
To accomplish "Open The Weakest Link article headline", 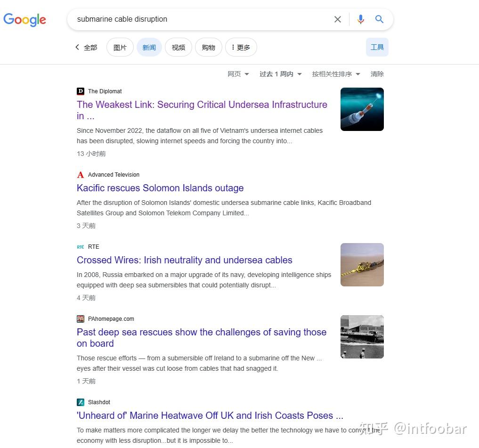I will (x=202, y=110).
